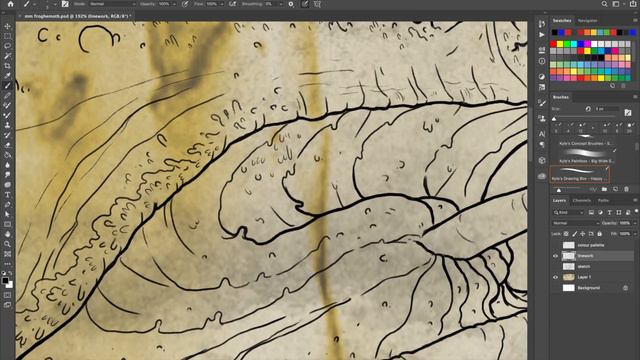Enable airbrush-style build-up
This screenshot has height=360, width=640.
point(232,4)
